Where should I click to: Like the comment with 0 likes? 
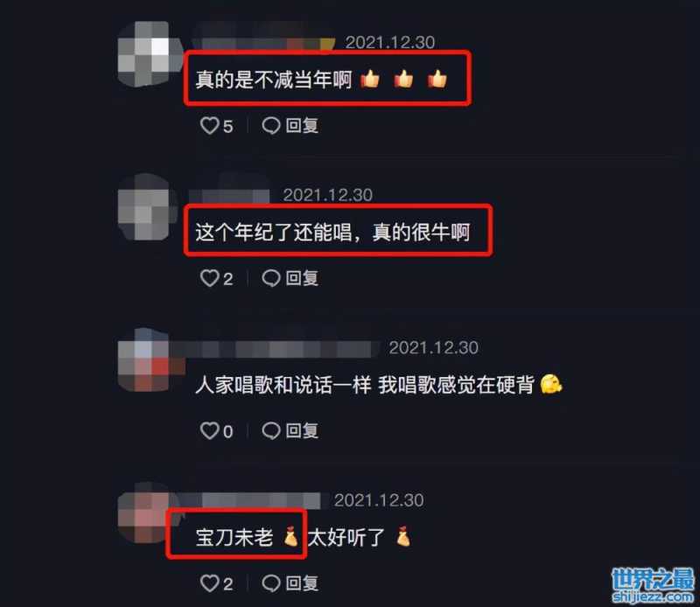(x=209, y=431)
